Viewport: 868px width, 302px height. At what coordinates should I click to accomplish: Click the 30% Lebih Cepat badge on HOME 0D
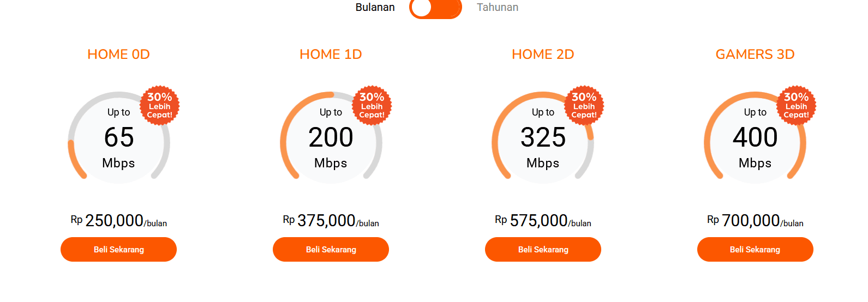[x=160, y=105]
